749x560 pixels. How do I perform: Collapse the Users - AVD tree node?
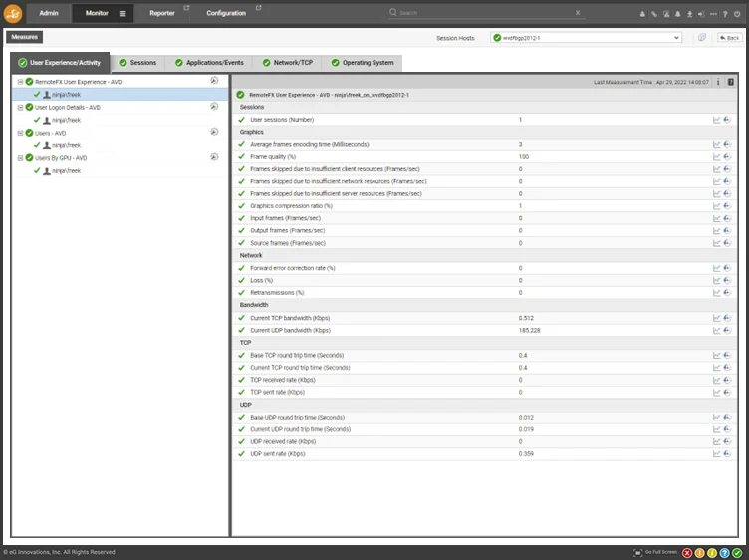(21, 133)
